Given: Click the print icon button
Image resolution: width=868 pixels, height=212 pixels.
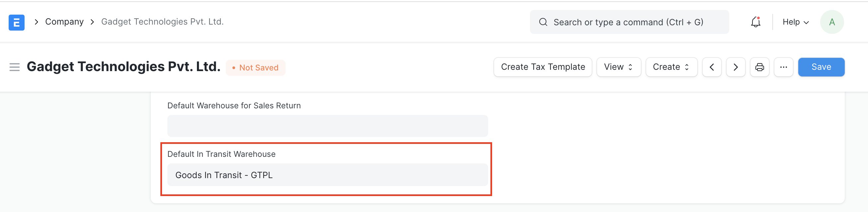Looking at the screenshot, I should click(x=759, y=67).
